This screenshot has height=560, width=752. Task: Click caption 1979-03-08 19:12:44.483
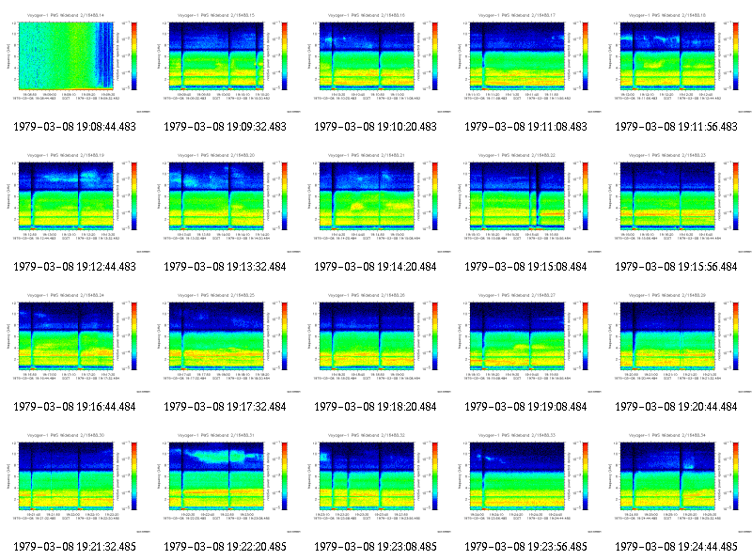tap(75, 267)
